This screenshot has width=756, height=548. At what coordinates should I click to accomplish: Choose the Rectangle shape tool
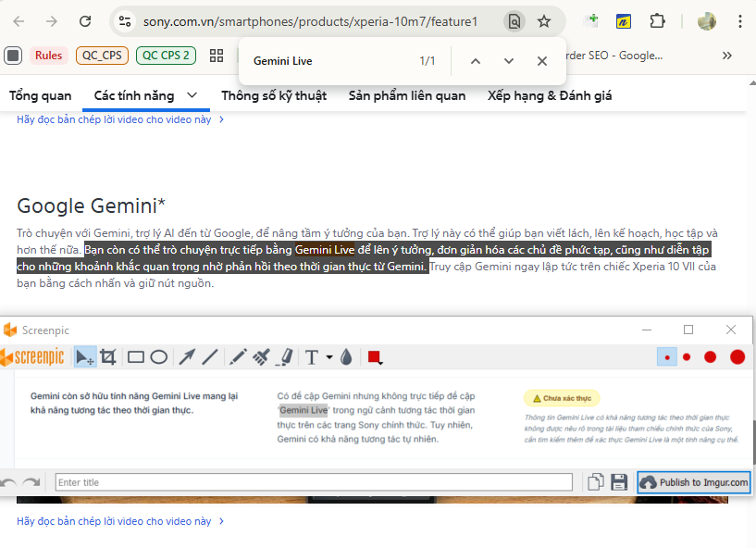[x=135, y=357]
